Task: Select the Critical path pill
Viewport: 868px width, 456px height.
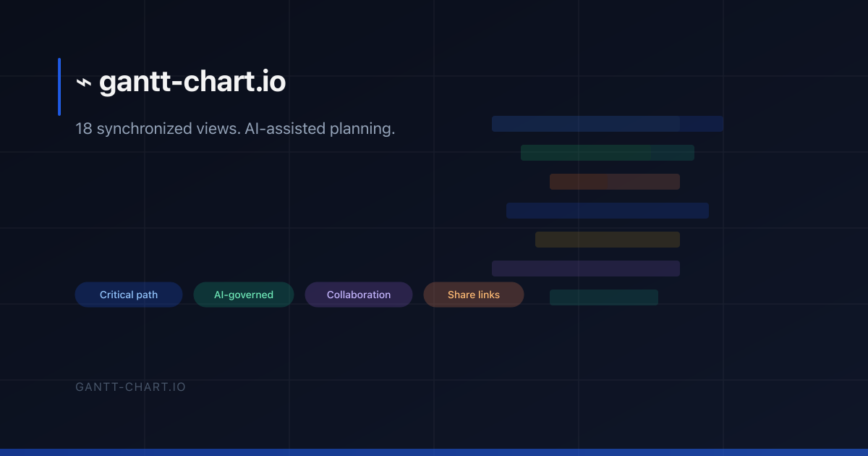Action: (x=129, y=295)
